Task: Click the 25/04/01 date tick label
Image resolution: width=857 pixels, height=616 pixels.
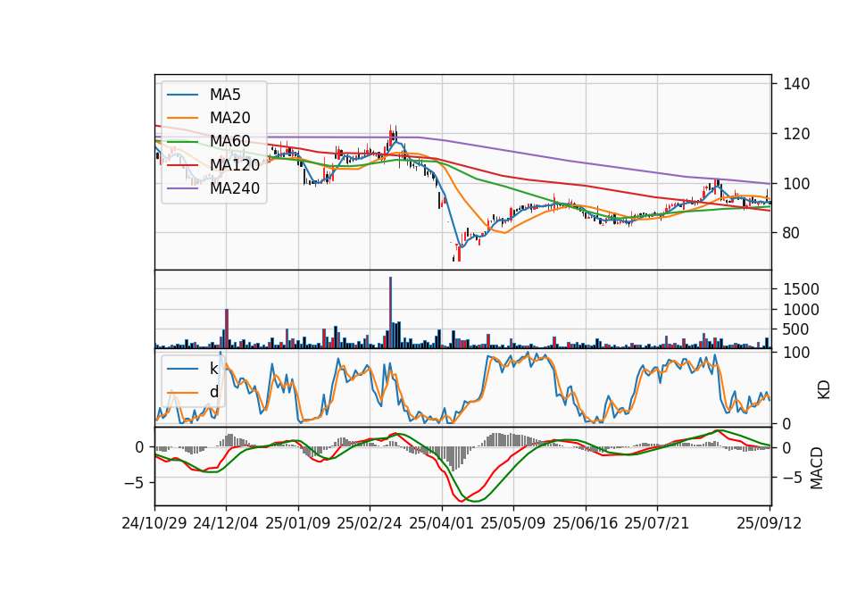Action: click(x=442, y=523)
